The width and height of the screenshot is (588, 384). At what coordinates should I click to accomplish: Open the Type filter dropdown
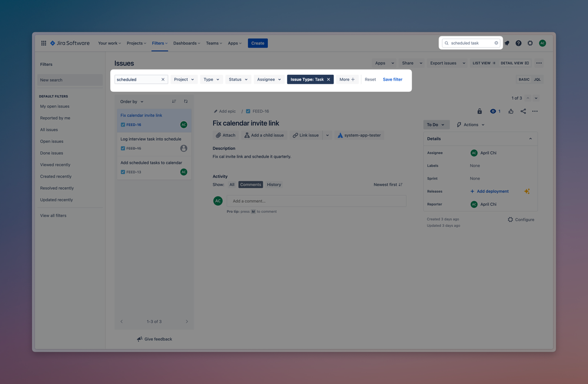click(x=211, y=79)
